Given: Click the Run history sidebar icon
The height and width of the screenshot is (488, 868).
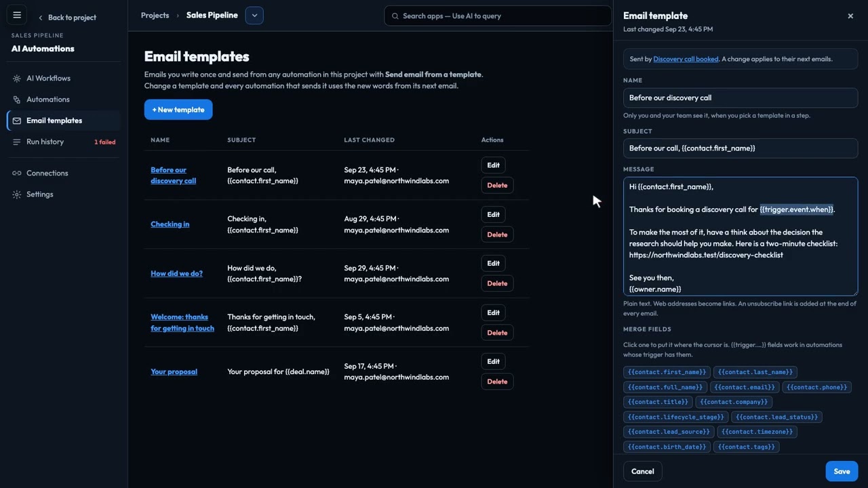Looking at the screenshot, I should coord(17,142).
